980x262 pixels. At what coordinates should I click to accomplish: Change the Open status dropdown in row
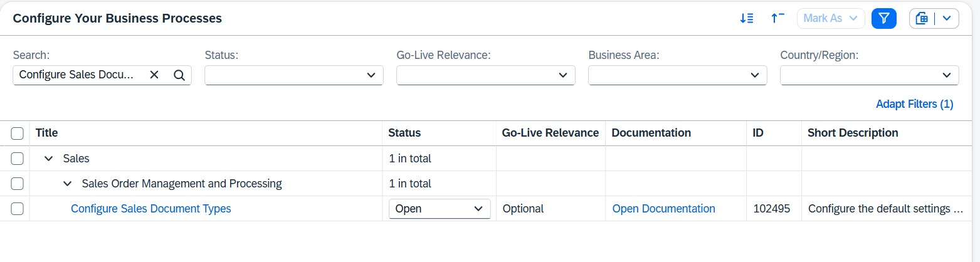point(440,209)
